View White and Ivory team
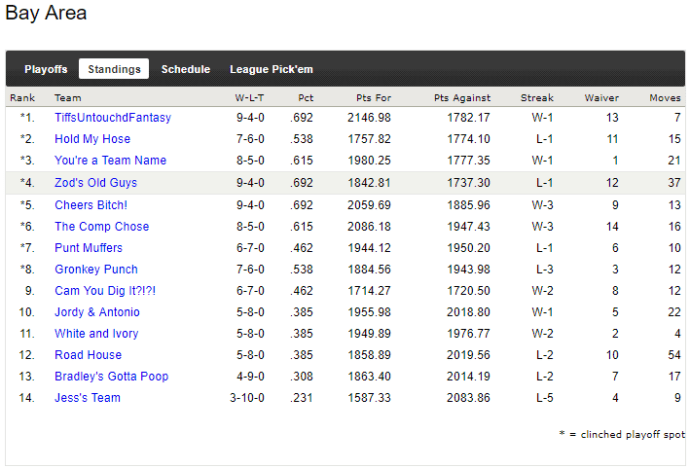The width and height of the screenshot is (690, 469). (x=96, y=334)
